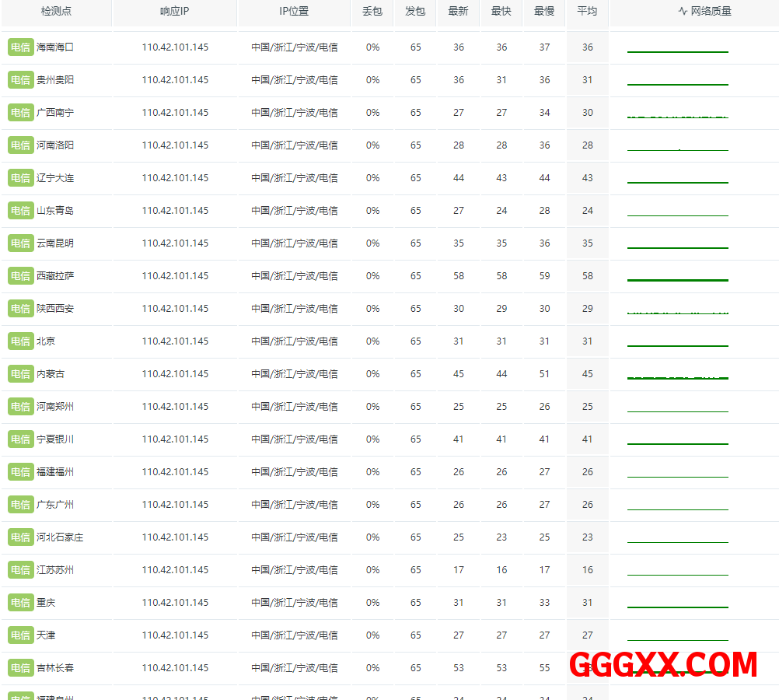779x700 pixels.
Task: Click the 内蒙古 detection point name
Action: [51, 374]
